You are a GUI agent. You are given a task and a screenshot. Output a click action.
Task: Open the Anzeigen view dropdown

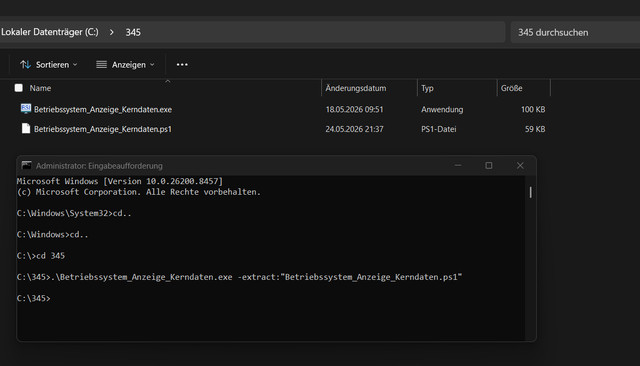click(125, 64)
